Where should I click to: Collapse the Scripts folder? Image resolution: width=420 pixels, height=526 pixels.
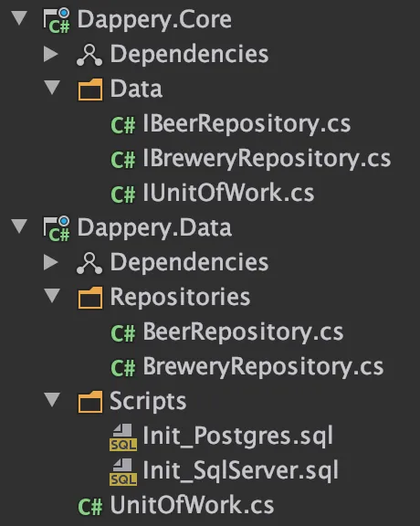52,399
